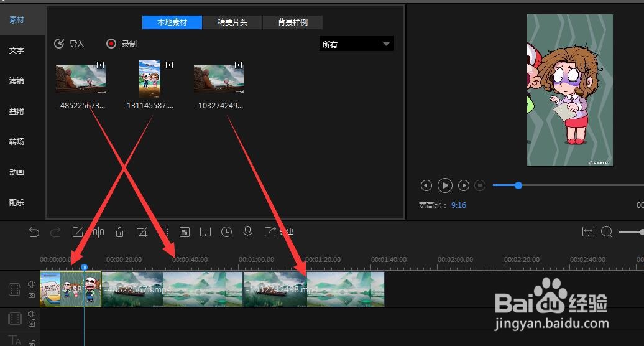This screenshot has width=644, height=346.
Task: Click the 导入 import button
Action: coord(70,44)
